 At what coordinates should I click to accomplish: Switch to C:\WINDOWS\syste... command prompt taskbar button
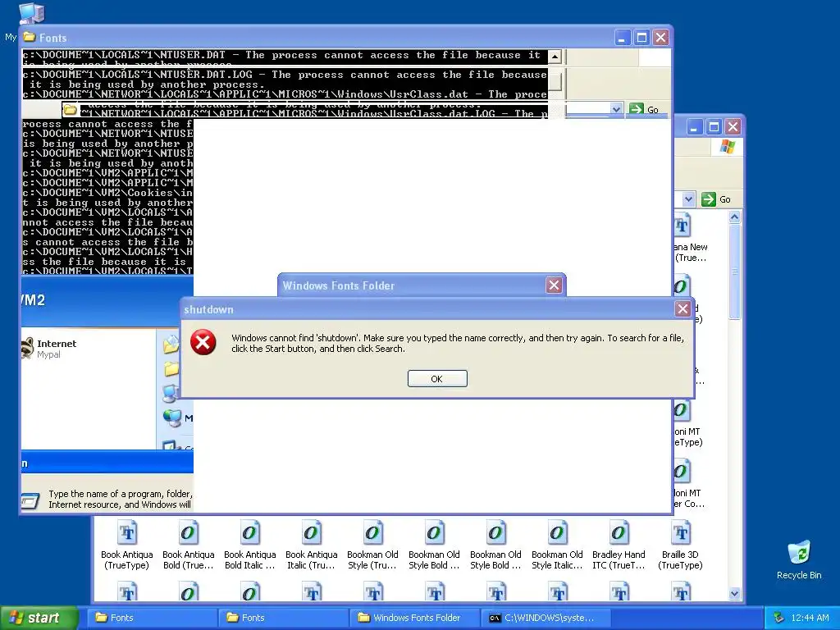[546, 618]
